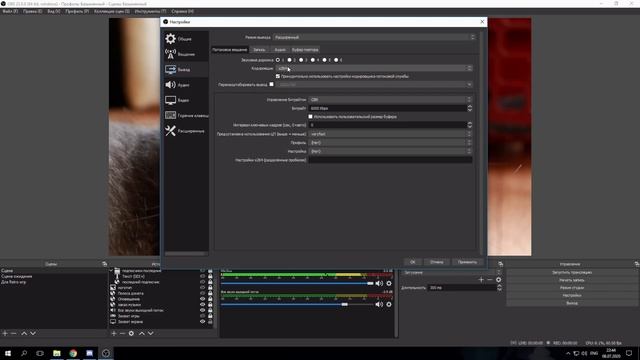The height and width of the screenshot is (360, 640).
Task: Open scene transition gear properties
Action: 498,280
